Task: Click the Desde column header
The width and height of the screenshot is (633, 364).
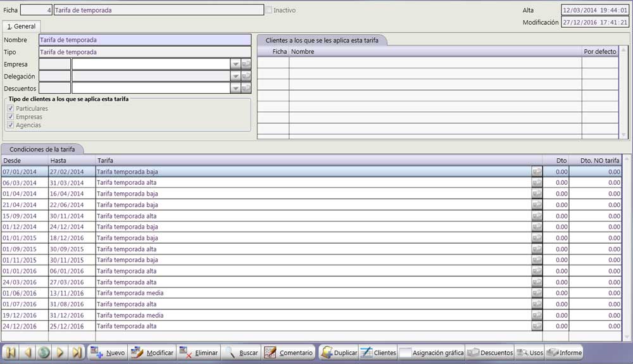Action: click(25, 161)
